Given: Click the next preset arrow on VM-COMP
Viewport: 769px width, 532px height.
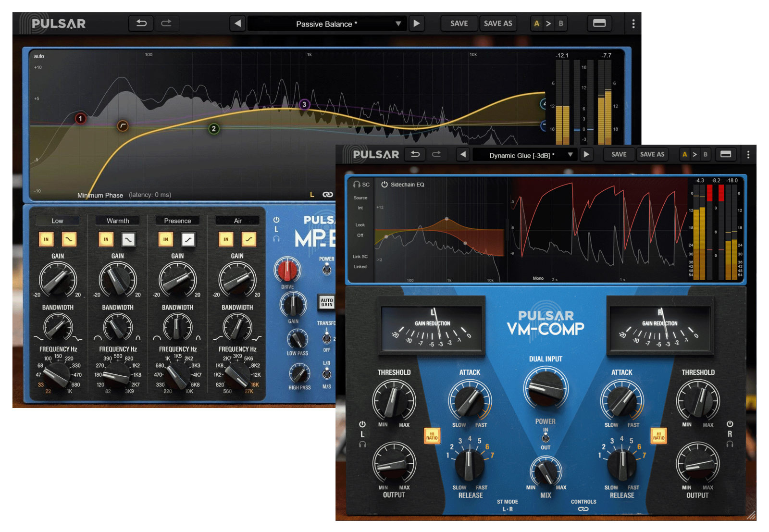Looking at the screenshot, I should point(587,154).
